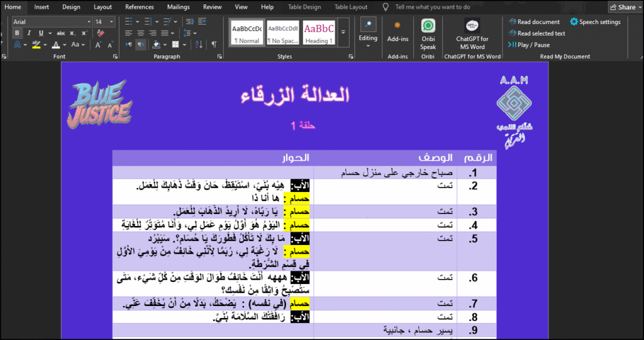The width and height of the screenshot is (644, 340).
Task: Expand underline style options
Action: pyautogui.click(x=50, y=33)
